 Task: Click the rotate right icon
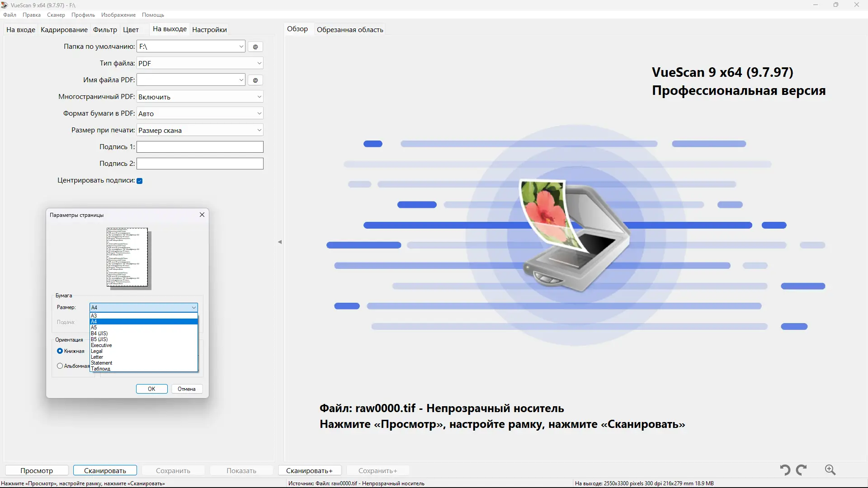click(x=802, y=470)
